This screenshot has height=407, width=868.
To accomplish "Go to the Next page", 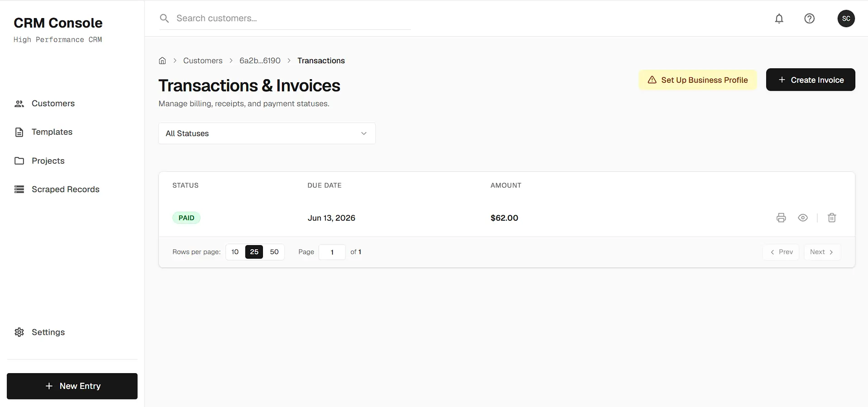I will pos(822,252).
